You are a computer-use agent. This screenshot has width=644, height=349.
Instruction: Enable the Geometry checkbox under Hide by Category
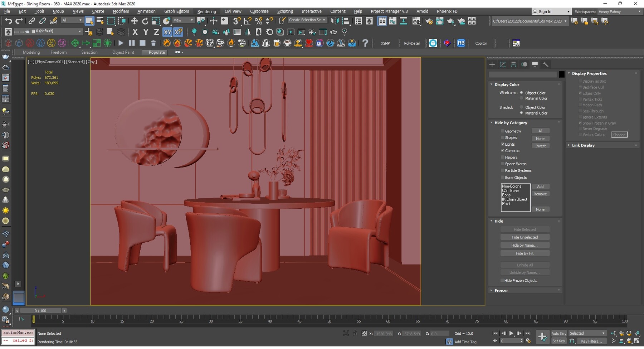point(503,131)
